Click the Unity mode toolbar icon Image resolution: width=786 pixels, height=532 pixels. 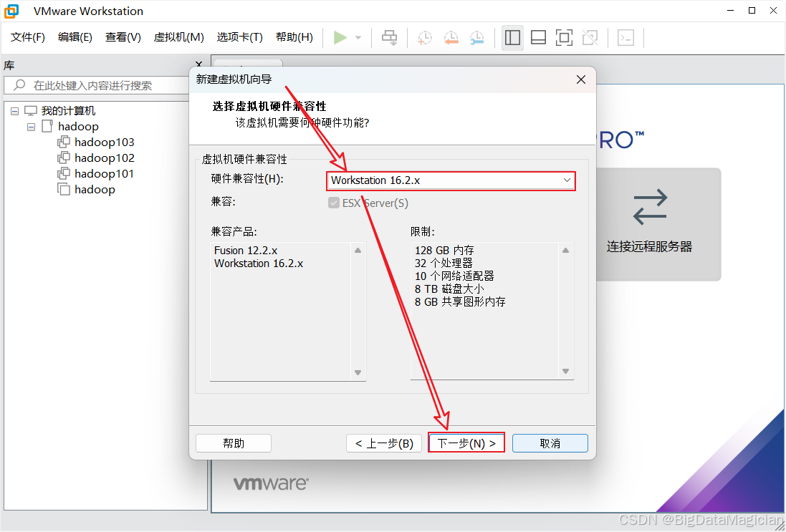pyautogui.click(x=590, y=37)
